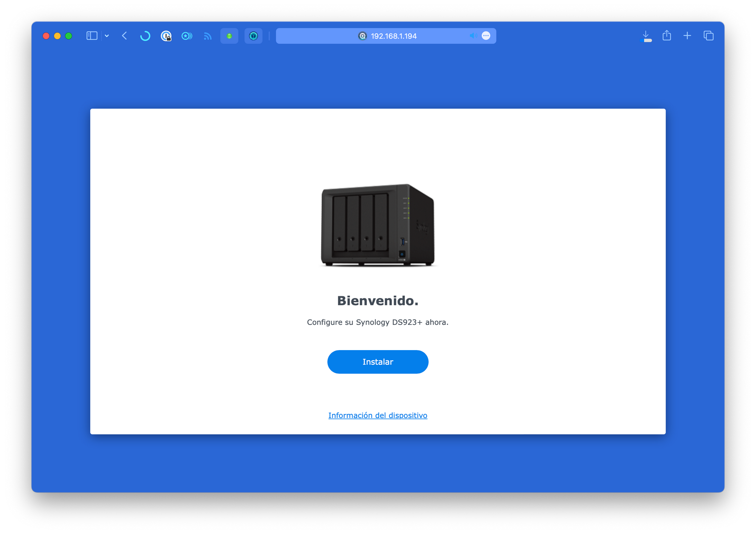Image resolution: width=756 pixels, height=534 pixels.
Task: Open a new tab with the plus
Action: [687, 36]
